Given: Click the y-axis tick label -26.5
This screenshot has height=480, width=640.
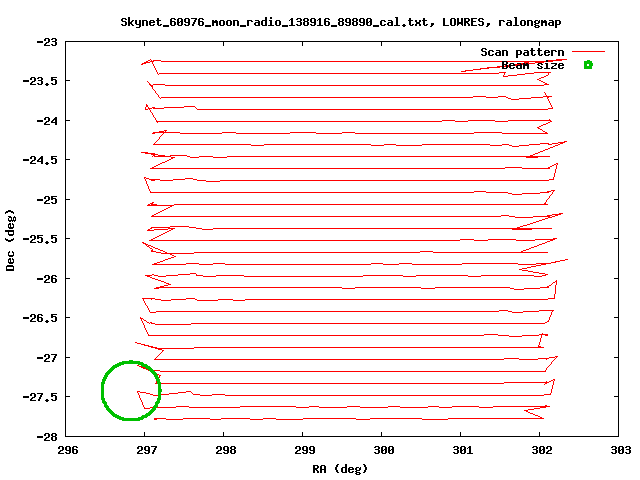Looking at the screenshot, I should (x=41, y=318).
